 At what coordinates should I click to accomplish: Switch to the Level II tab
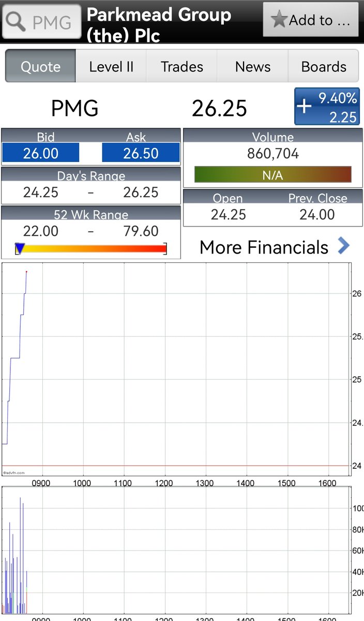tap(111, 66)
